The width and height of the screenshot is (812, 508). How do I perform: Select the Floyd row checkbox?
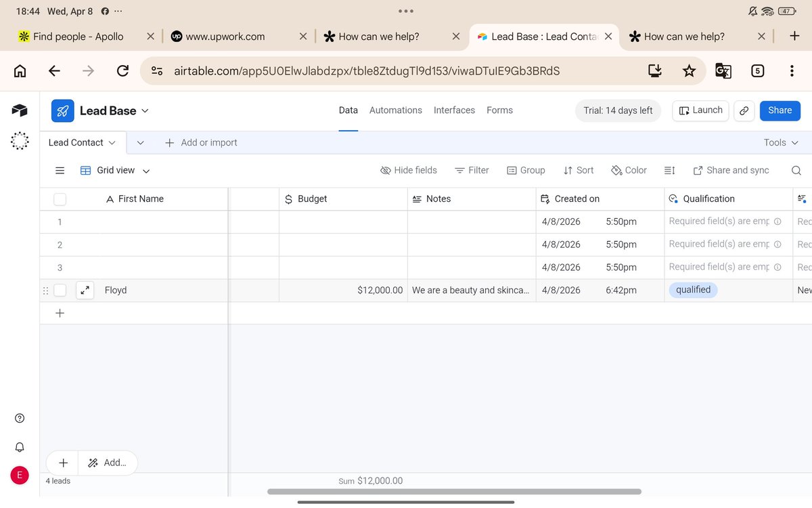[x=60, y=290]
